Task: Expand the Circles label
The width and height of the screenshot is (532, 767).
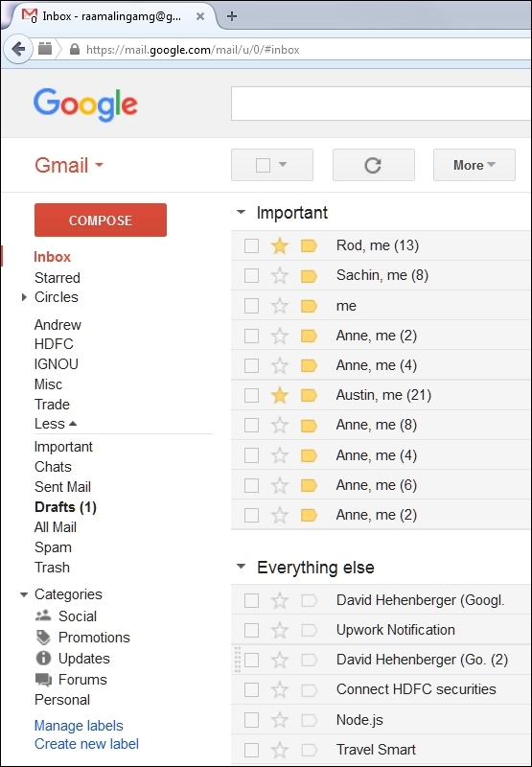Action: (x=25, y=297)
